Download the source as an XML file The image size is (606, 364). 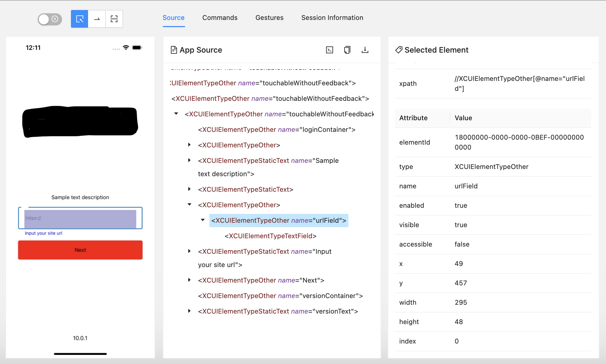[365, 50]
